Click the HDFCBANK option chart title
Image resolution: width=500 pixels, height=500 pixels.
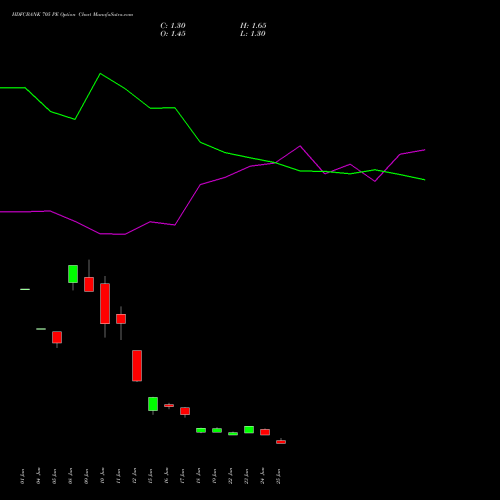tap(72, 15)
